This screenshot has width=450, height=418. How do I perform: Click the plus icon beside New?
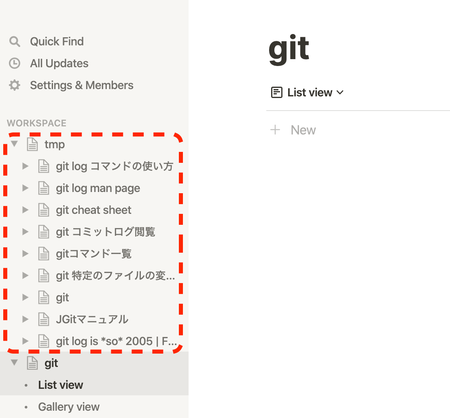pyautogui.click(x=275, y=130)
